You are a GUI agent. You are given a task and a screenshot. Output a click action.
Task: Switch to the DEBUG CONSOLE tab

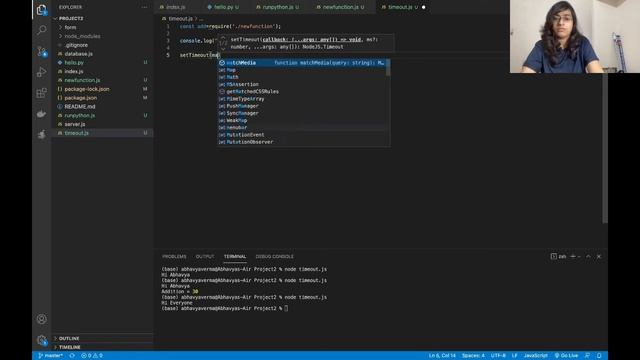click(274, 256)
